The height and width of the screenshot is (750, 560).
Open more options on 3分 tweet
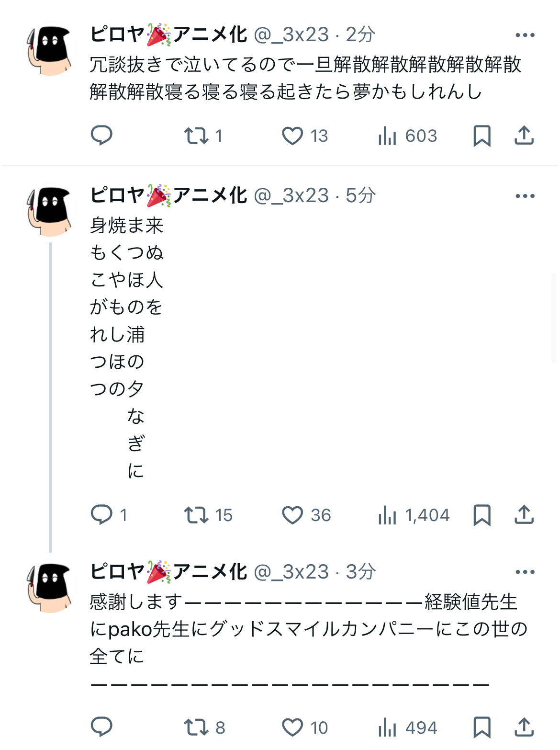pyautogui.click(x=525, y=572)
